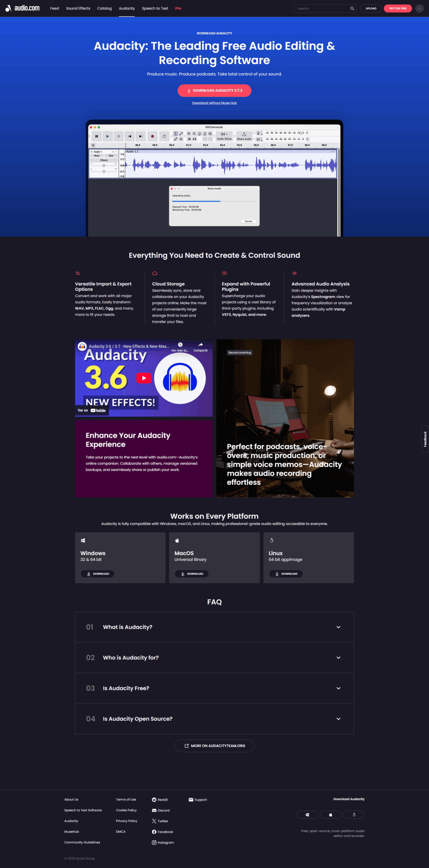The height and width of the screenshot is (868, 429).
Task: Click the Powerful Plugins sliders icon
Action: [224, 273]
